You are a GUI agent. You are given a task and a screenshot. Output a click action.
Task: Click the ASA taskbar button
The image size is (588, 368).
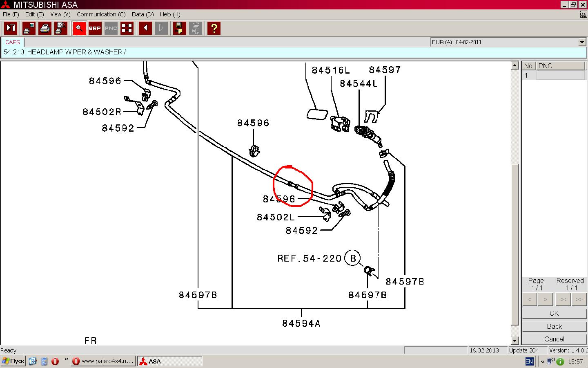click(169, 361)
